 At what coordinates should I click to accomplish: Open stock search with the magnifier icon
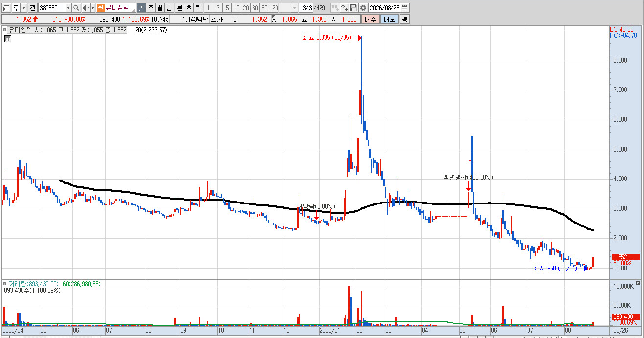76,8
